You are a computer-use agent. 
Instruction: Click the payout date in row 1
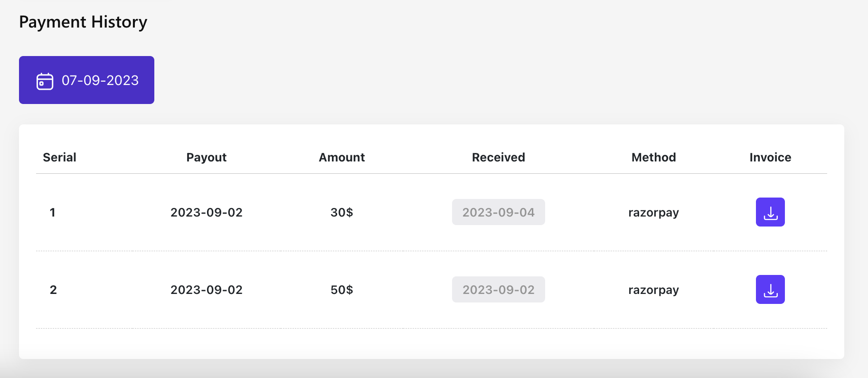(206, 212)
